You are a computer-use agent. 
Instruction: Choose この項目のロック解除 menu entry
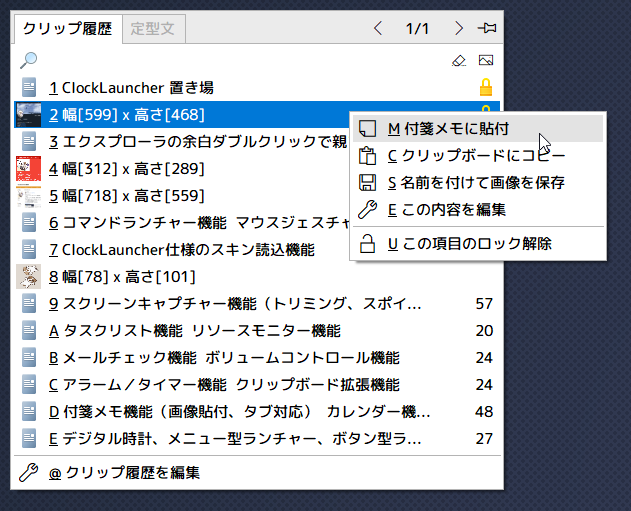pos(478,244)
